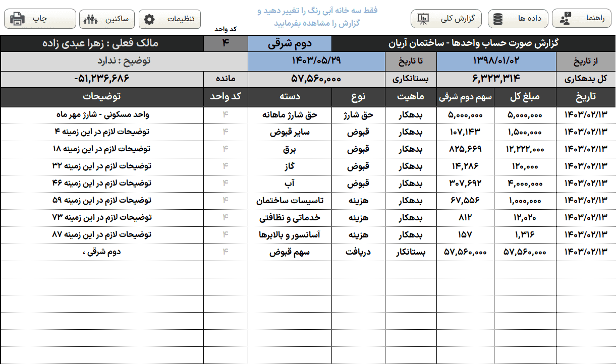
Task: Click the حق شارژ ماهانه category cell
Action: (290, 115)
